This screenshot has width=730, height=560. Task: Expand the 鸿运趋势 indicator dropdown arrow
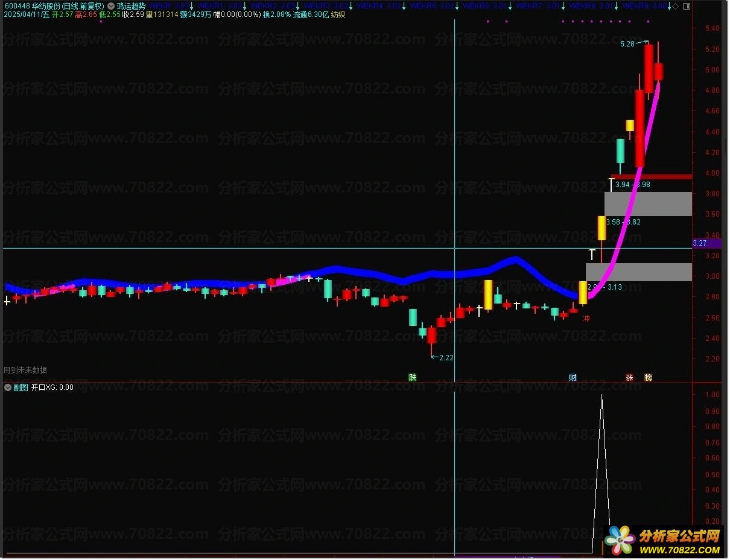(x=111, y=6)
